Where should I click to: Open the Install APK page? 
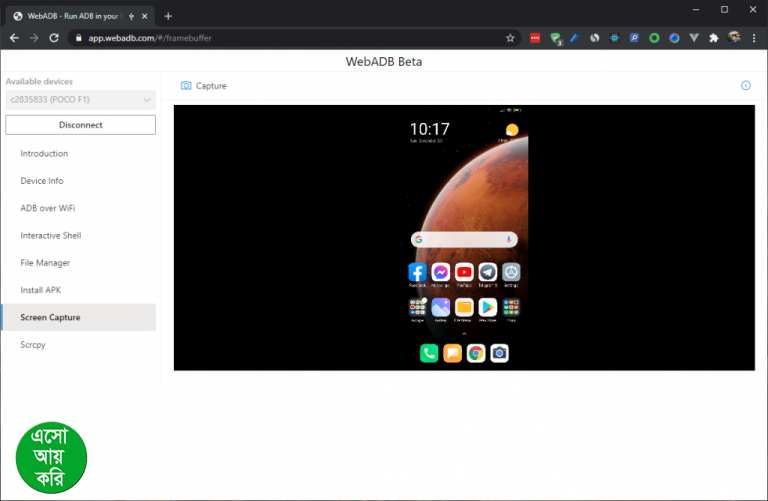point(41,290)
